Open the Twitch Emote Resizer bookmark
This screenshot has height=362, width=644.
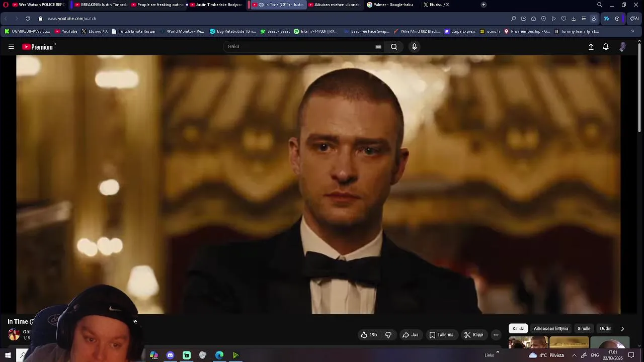pos(133,31)
